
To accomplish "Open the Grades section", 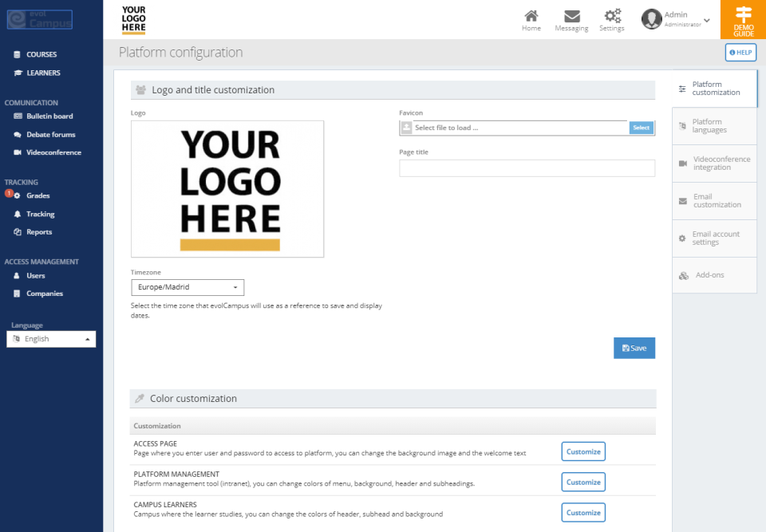I will tap(38, 195).
